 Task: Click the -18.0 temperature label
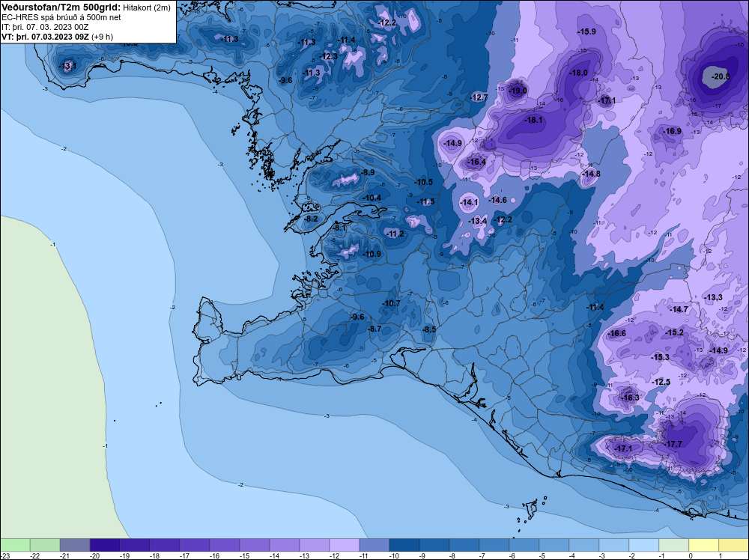coord(578,73)
